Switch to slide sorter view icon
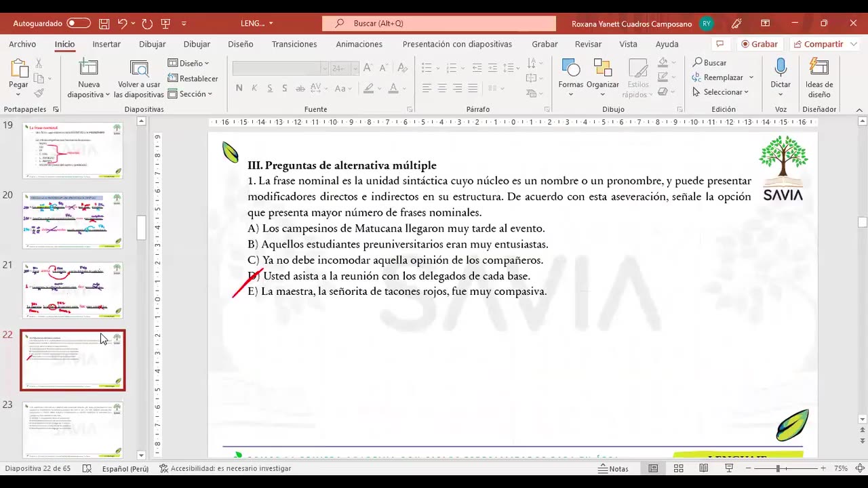868x488 pixels. 678,468
